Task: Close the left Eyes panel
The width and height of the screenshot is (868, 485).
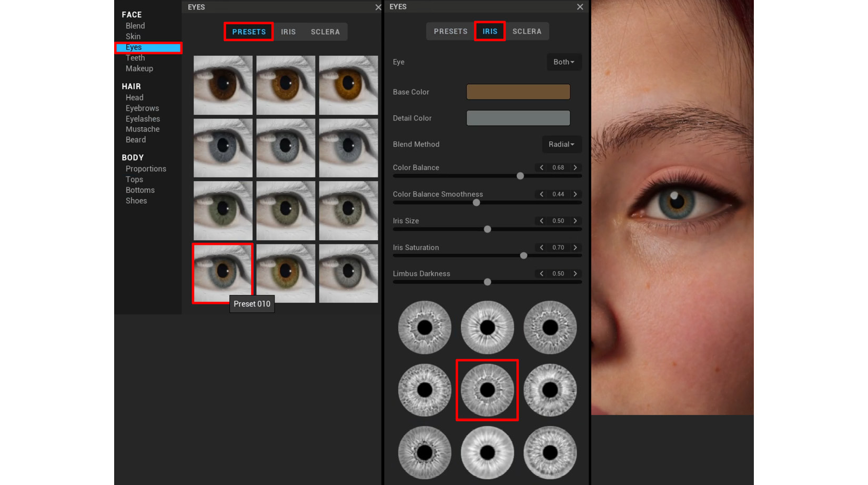Action: pyautogui.click(x=378, y=7)
